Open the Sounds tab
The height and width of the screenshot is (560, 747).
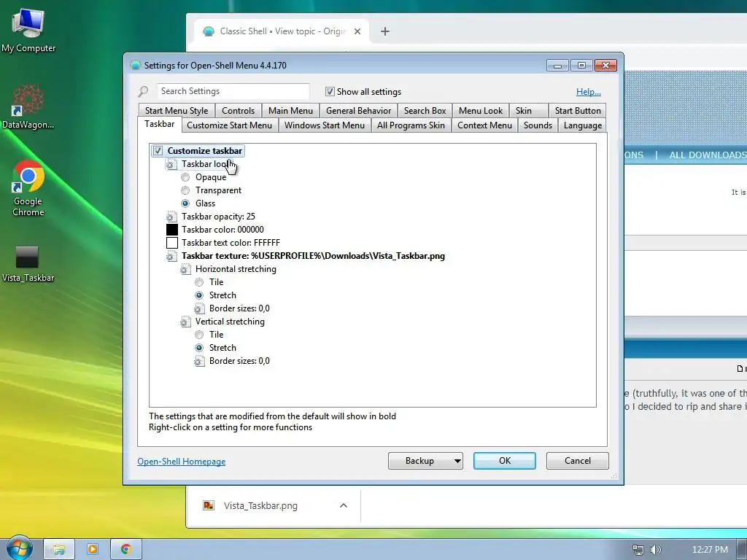538,125
